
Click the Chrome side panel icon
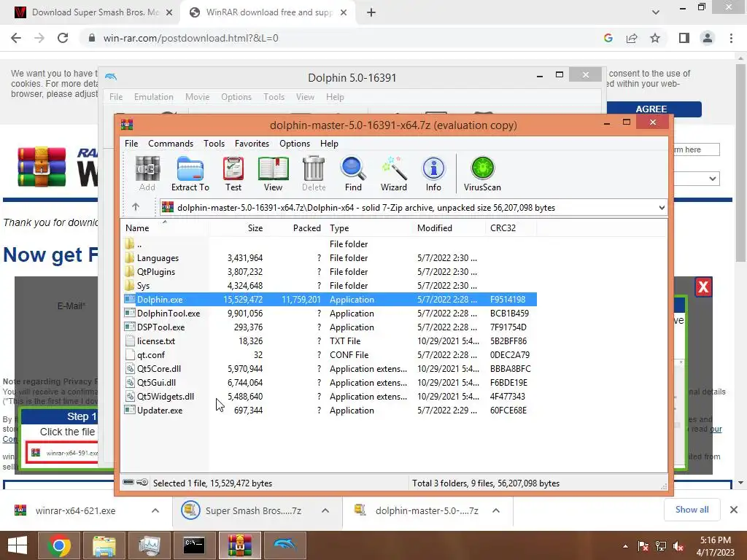[x=684, y=38]
